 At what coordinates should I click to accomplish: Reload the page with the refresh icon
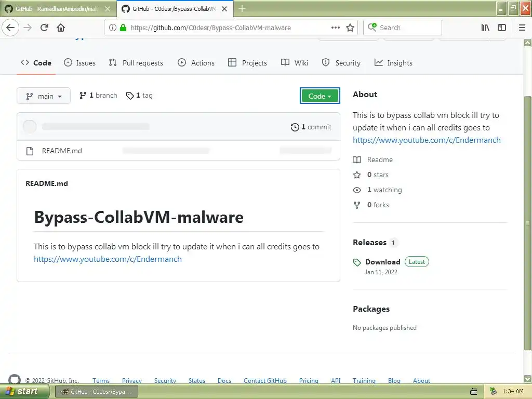click(x=45, y=28)
